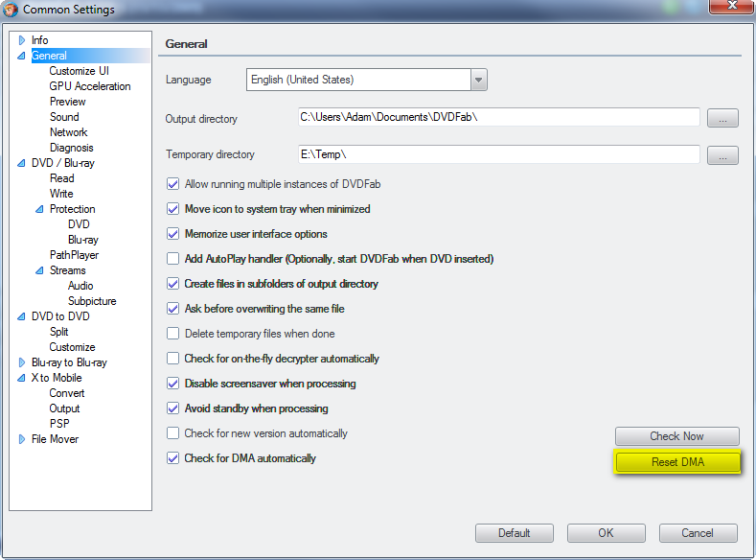Click the Temporary directory path field
The width and height of the screenshot is (756, 560).
[x=498, y=154]
